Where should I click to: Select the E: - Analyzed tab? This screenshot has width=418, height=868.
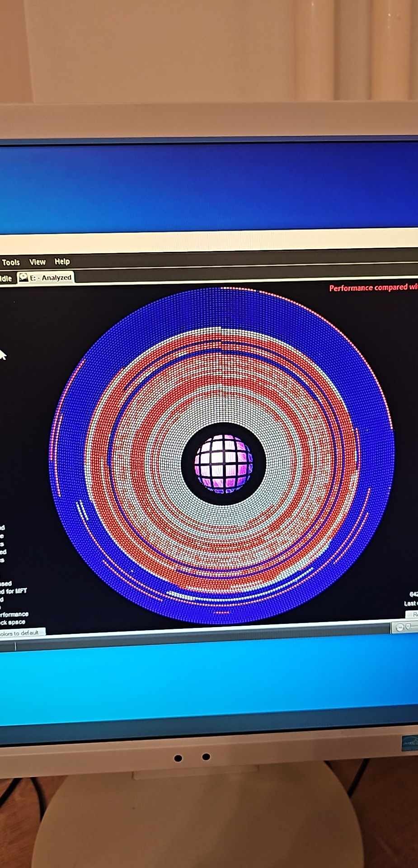45,278
